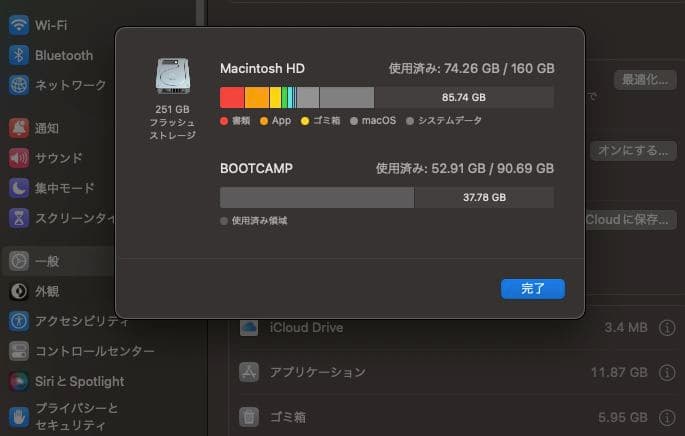Click 37.78 GB free space area
685x436 pixels.
click(484, 197)
